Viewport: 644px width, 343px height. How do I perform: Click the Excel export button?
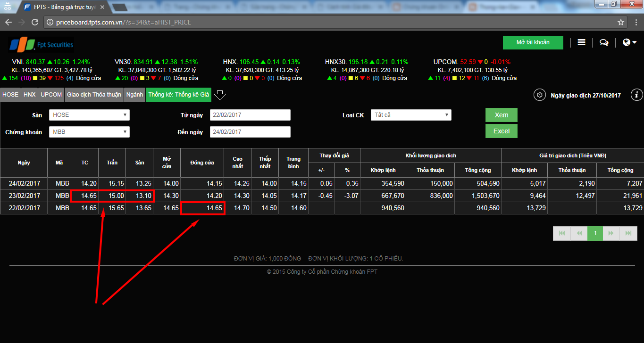[x=502, y=131]
